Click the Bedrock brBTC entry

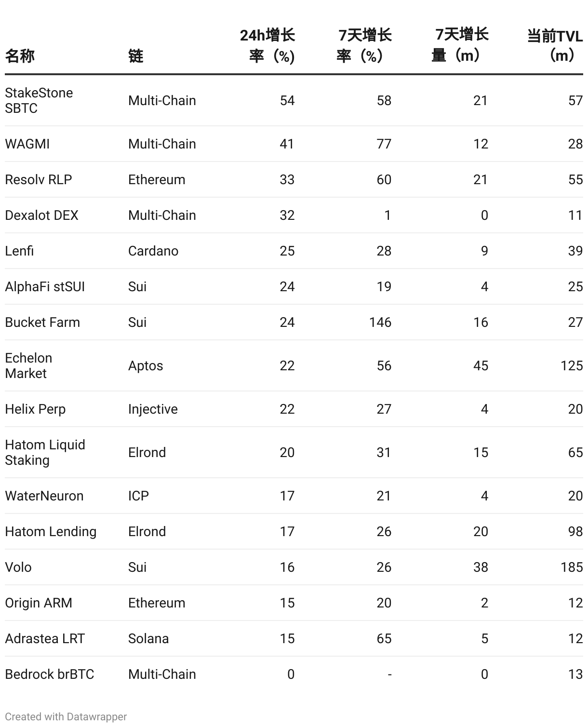click(50, 674)
